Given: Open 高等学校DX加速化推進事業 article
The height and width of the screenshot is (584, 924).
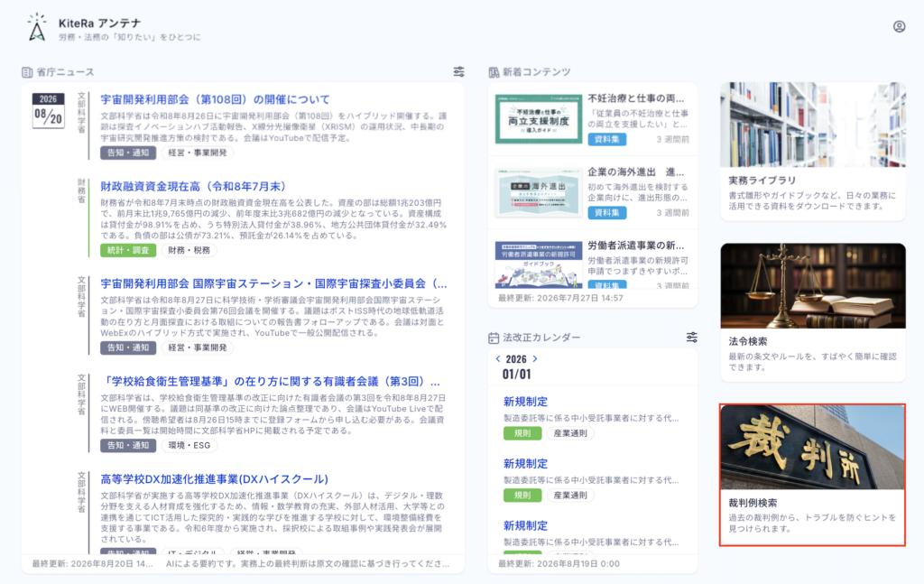Looking at the screenshot, I should click(214, 479).
